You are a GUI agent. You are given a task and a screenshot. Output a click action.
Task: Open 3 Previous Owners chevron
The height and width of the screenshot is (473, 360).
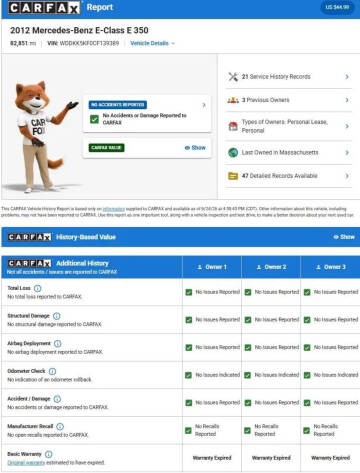coord(347,100)
